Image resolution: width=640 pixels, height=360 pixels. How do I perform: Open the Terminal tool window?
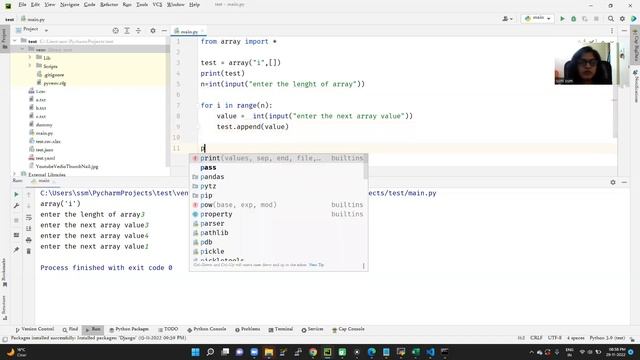[281, 329]
